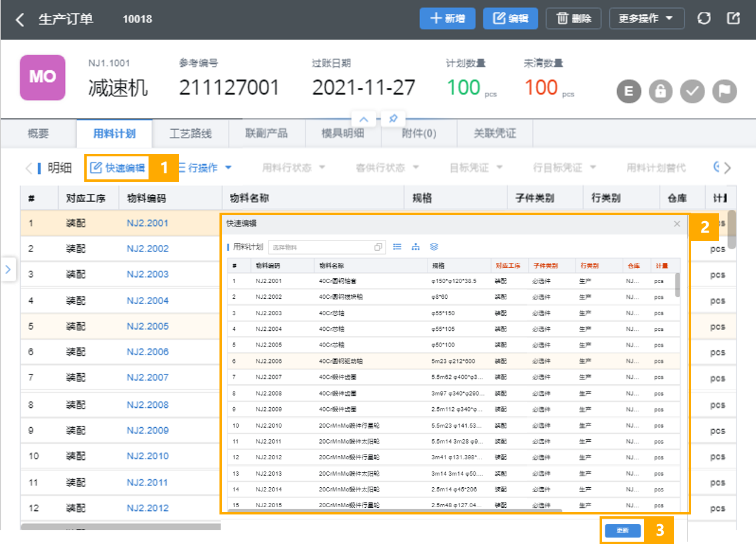Open the 客供行状态 dropdown
756x549 pixels.
[x=389, y=168]
